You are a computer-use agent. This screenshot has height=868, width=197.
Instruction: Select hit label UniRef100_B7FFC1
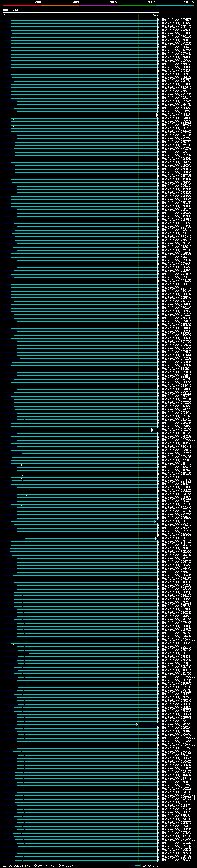(x=177, y=64)
